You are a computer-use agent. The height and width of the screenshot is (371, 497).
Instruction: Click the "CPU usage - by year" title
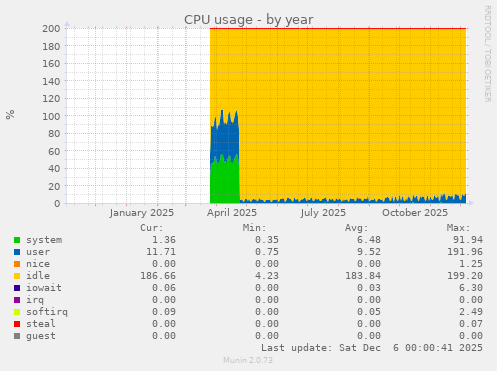(x=249, y=20)
